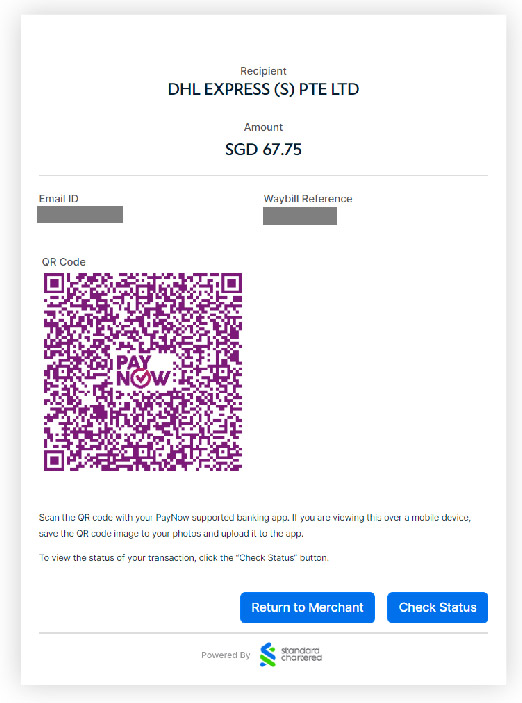
Task: Click the QR Code label
Action: tap(64, 262)
